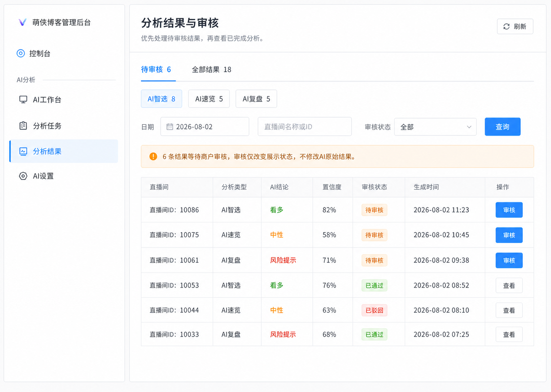The width and height of the screenshot is (551, 392).
Task: Click the 审核状态 dropdown chevron arrow
Action: click(x=469, y=127)
